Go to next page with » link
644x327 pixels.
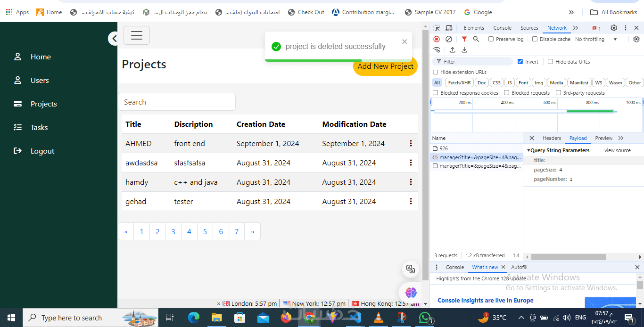pyautogui.click(x=252, y=231)
